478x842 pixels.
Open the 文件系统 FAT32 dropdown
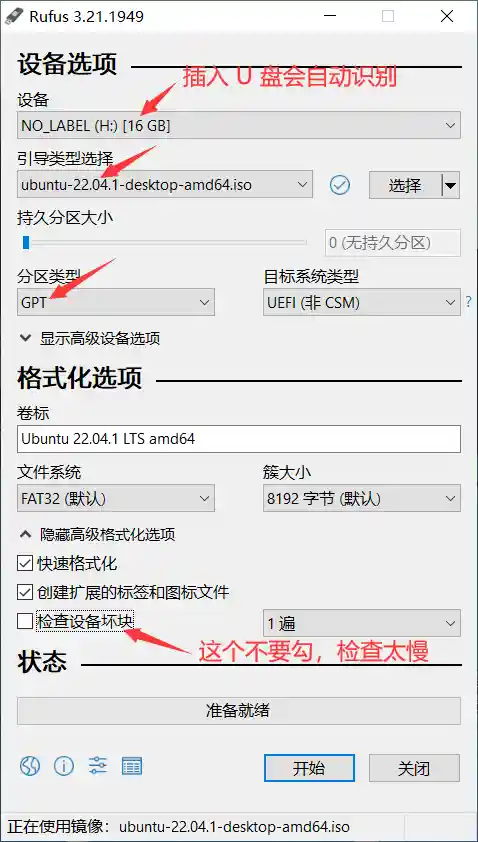115,499
